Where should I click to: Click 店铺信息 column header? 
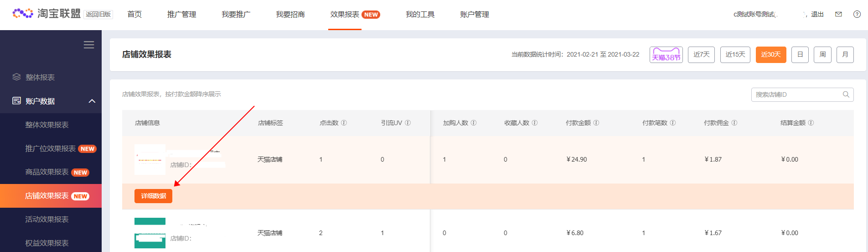coord(147,123)
